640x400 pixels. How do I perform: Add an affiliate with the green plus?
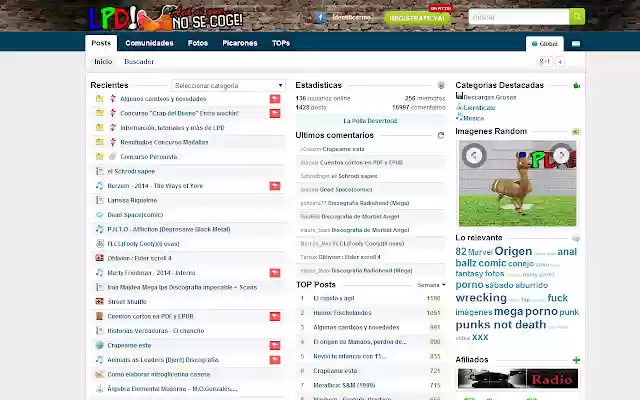(576, 360)
